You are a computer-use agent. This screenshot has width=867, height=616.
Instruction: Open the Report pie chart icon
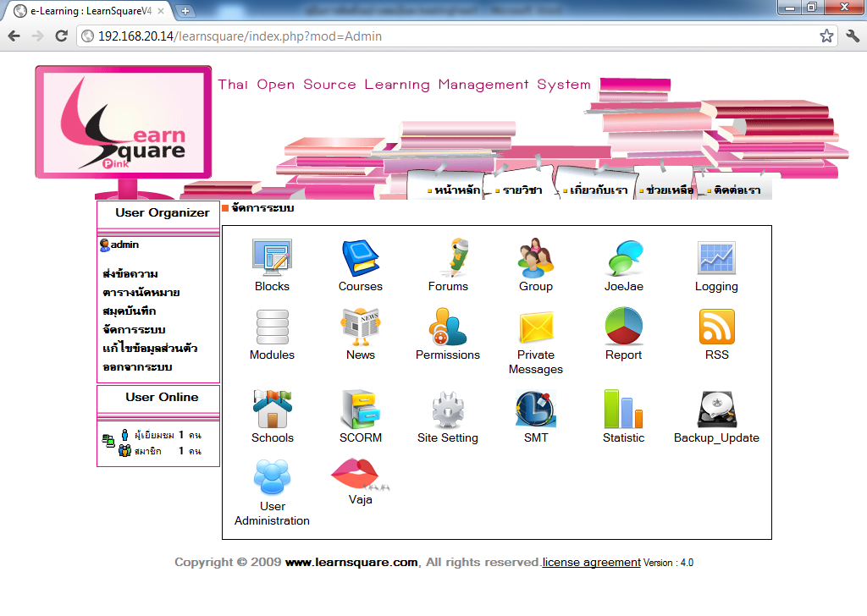[x=623, y=327]
